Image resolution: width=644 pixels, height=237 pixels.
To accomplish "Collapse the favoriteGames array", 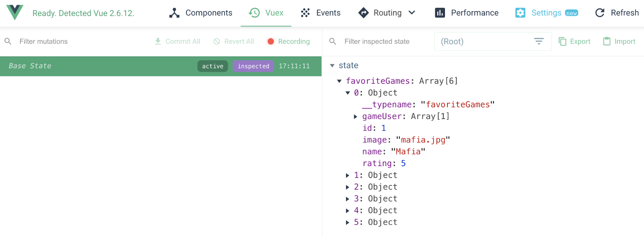I will pos(339,81).
